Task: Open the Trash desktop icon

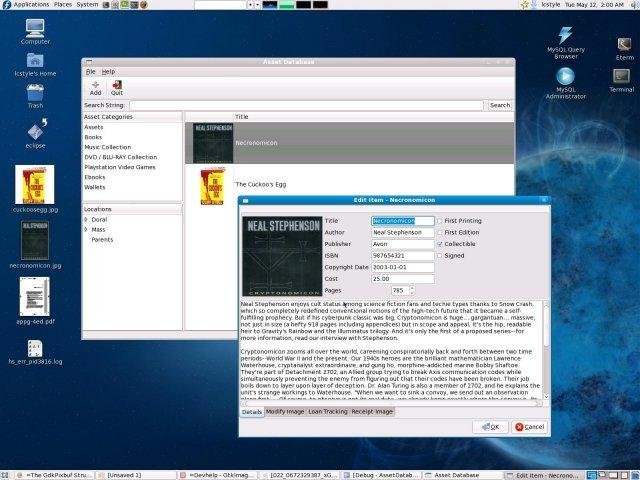Action: 35,92
